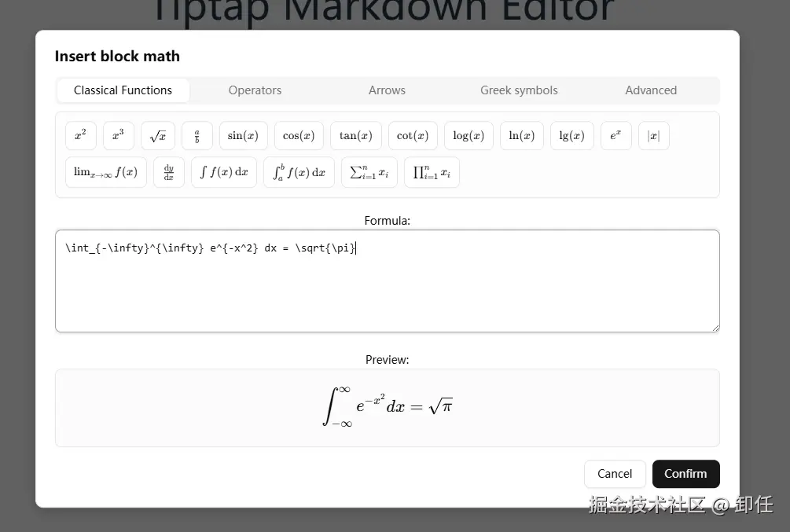
Task: Insert the absolute value |x| symbol
Action: click(x=653, y=135)
